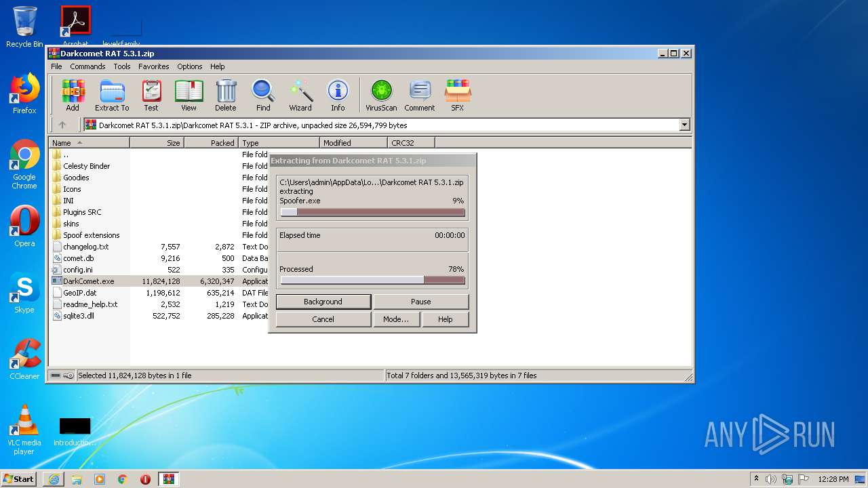Click the Spoofer.exe file progress bar

tap(372, 212)
